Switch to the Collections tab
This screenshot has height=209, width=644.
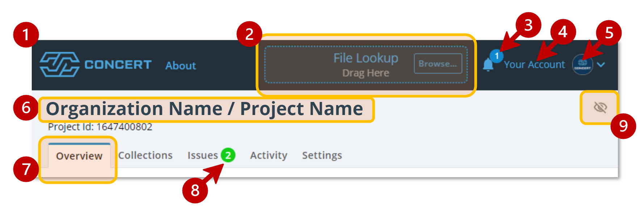(x=145, y=155)
